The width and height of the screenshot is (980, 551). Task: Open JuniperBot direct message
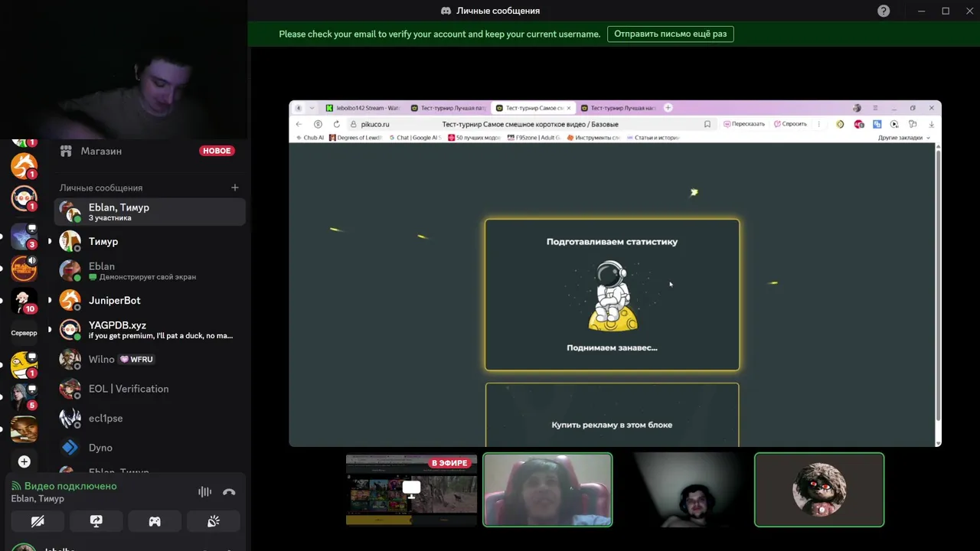tap(149, 300)
